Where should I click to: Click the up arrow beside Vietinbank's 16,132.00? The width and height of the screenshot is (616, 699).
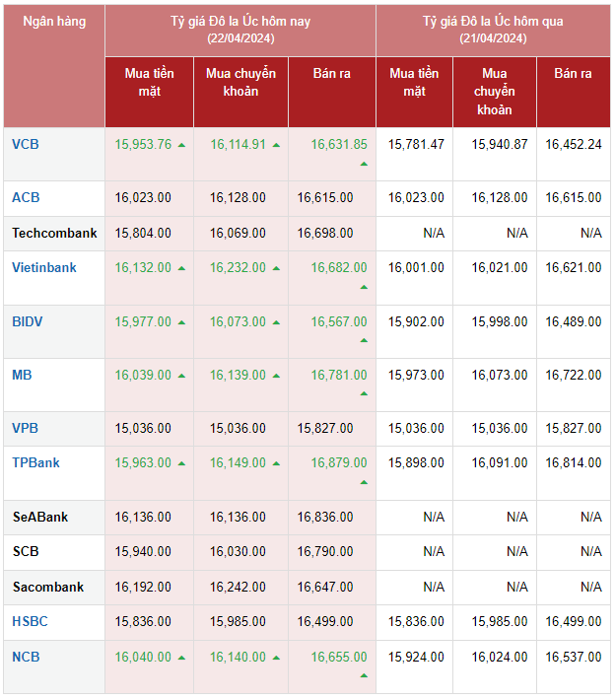click(181, 268)
